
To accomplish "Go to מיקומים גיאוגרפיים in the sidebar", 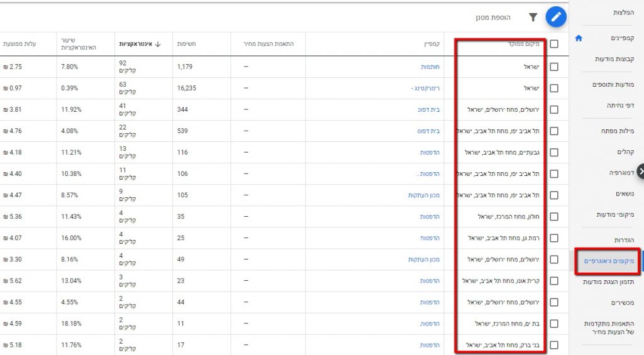I will coord(609,261).
